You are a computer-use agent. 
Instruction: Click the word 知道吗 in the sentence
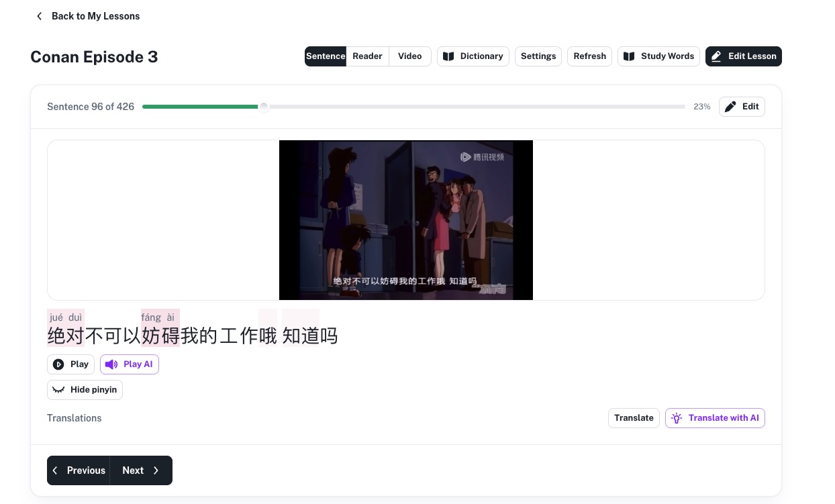(310, 335)
